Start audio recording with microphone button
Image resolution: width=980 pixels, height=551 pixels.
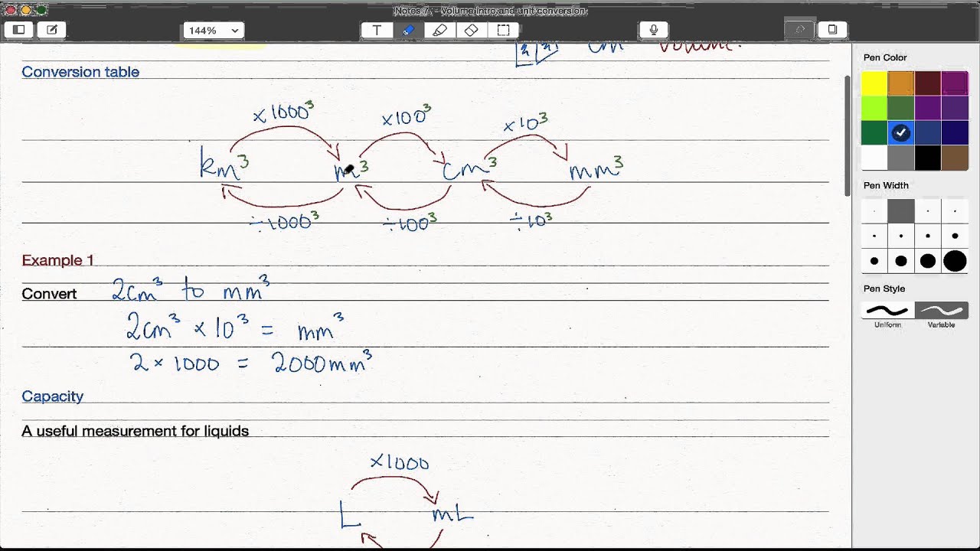click(x=654, y=30)
